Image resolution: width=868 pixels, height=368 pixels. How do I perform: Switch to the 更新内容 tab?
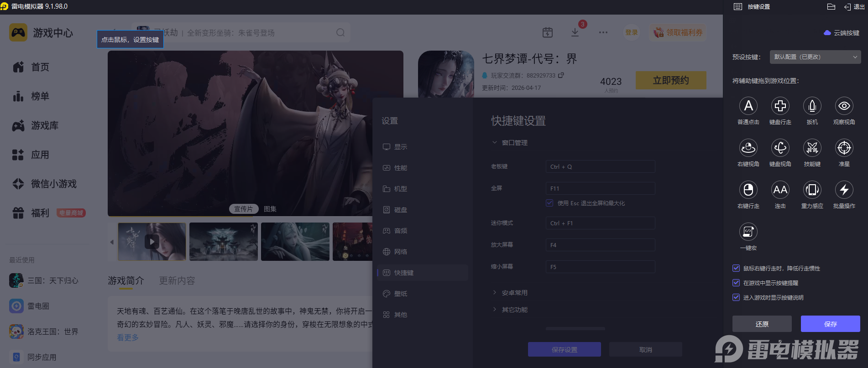click(x=177, y=280)
